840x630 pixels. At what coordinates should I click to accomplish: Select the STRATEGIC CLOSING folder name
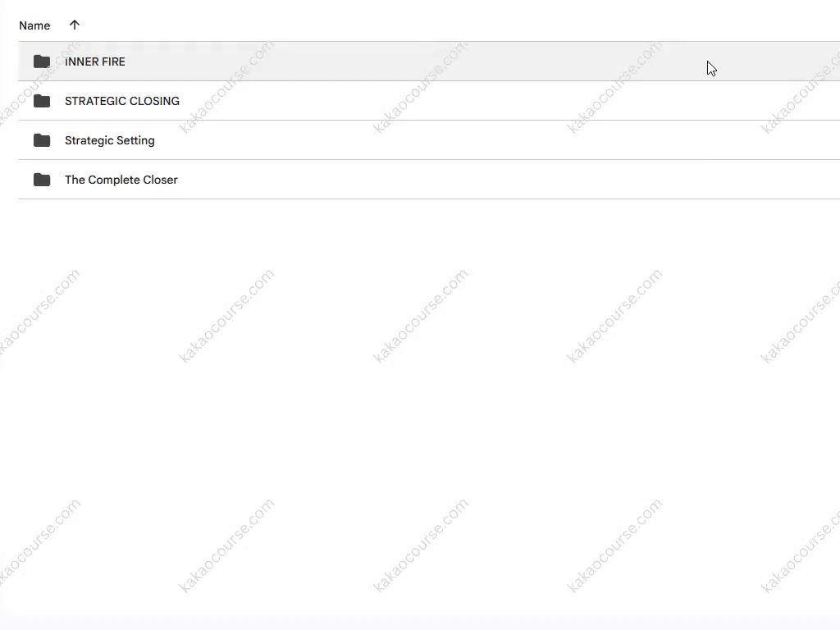pos(122,101)
